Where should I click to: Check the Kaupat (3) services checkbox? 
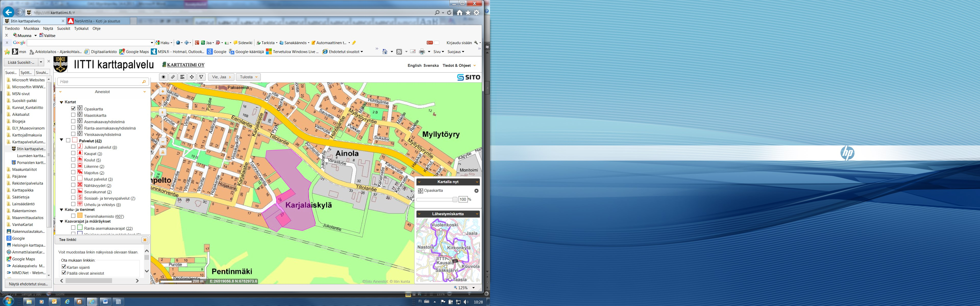[73, 154]
